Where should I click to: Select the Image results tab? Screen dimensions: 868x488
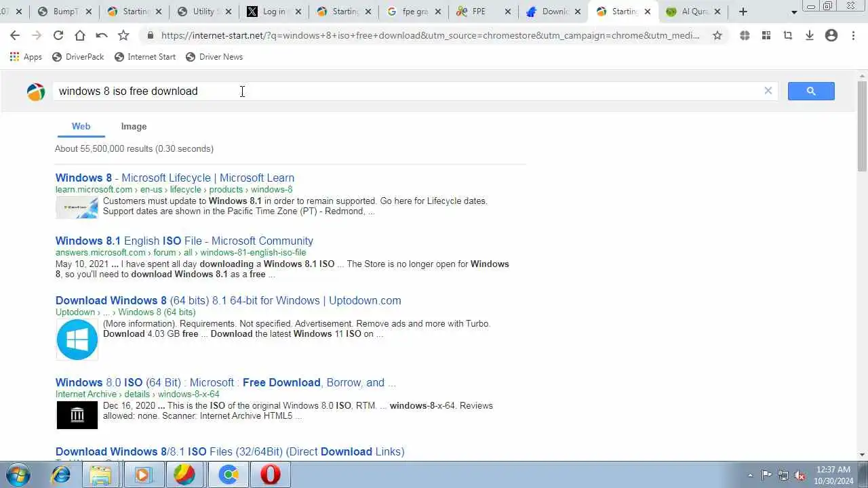[x=134, y=126]
